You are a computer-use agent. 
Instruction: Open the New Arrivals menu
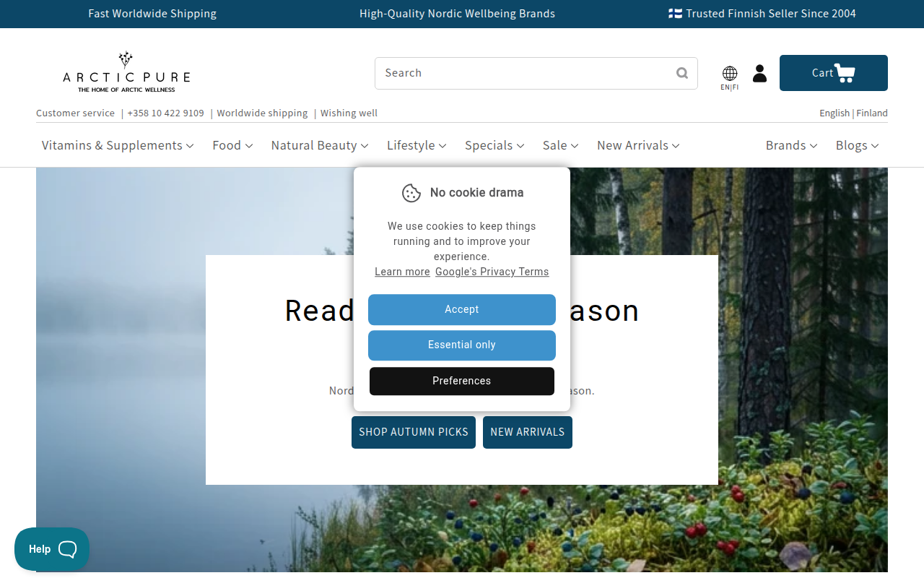coord(638,145)
